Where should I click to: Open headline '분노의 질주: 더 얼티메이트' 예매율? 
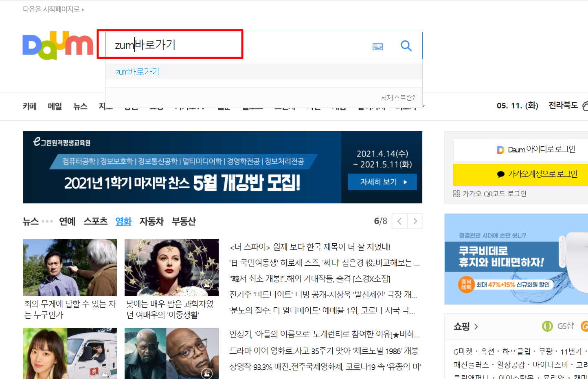point(322,311)
